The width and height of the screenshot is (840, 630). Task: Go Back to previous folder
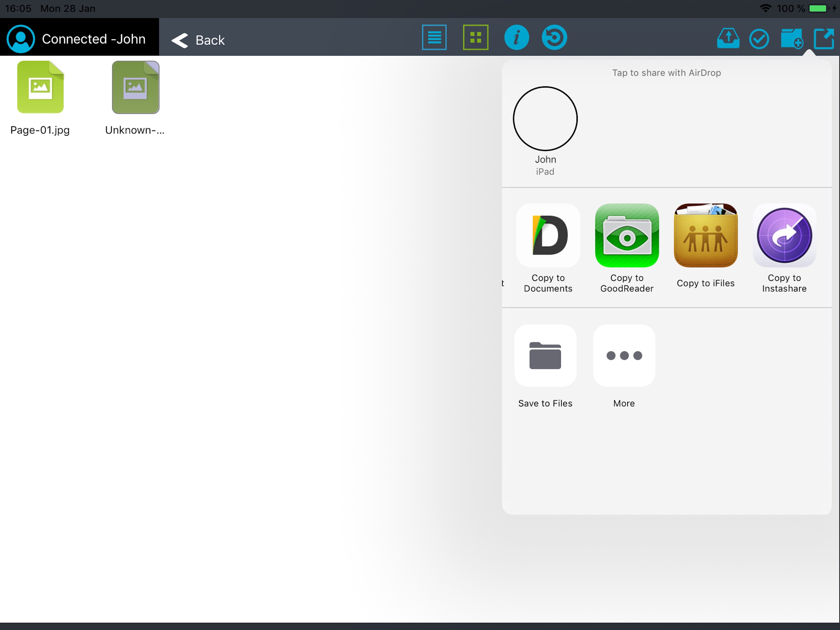coord(198,40)
